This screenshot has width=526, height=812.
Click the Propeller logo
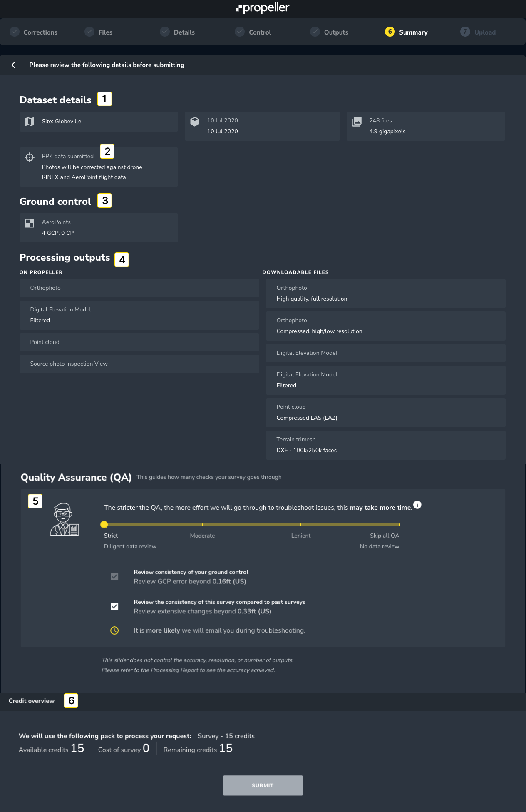(x=263, y=8)
